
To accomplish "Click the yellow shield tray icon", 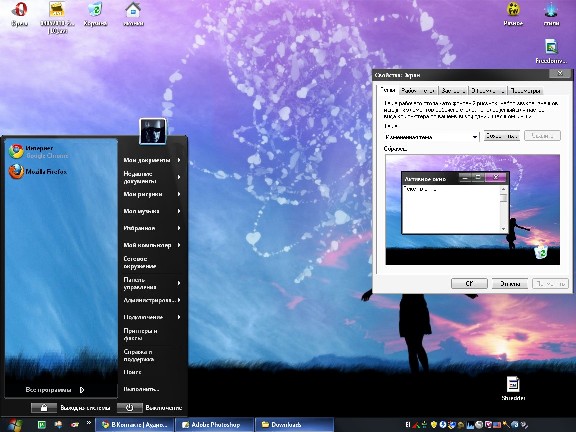I will (x=434, y=425).
